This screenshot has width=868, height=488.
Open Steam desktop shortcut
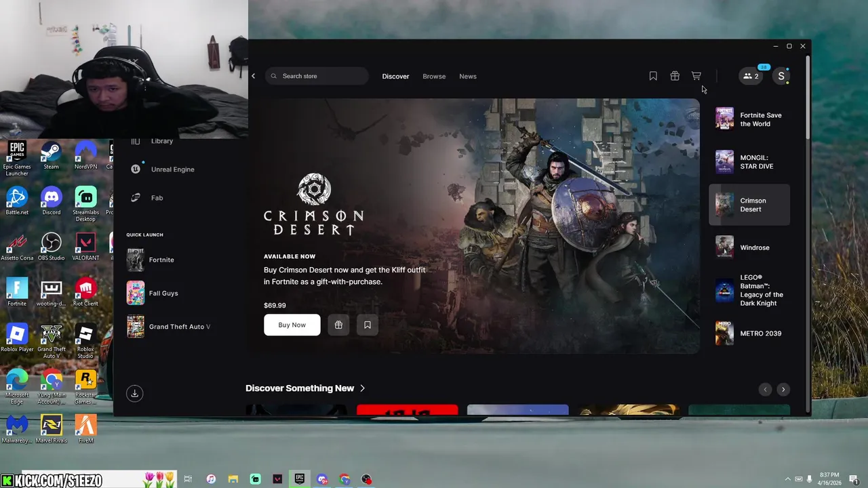pyautogui.click(x=51, y=155)
